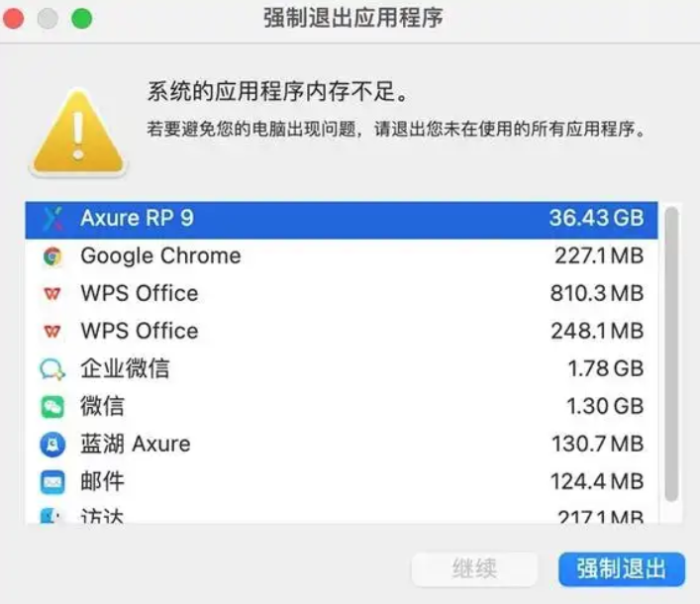Click the green zoom window button
The height and width of the screenshot is (604, 700).
coord(82,19)
